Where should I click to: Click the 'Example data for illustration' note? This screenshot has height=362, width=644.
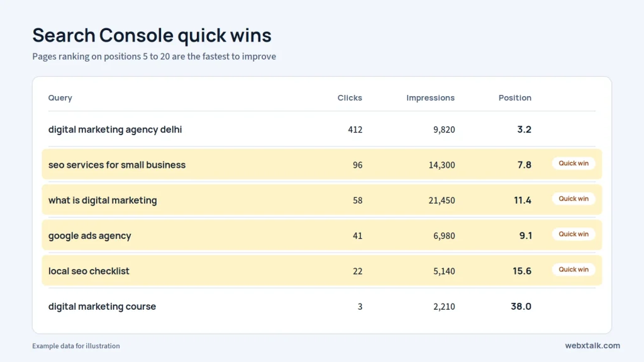point(76,346)
